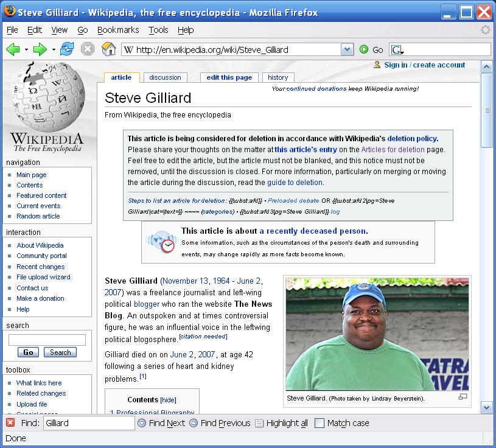Click the browser address bar URL

pos(212,50)
